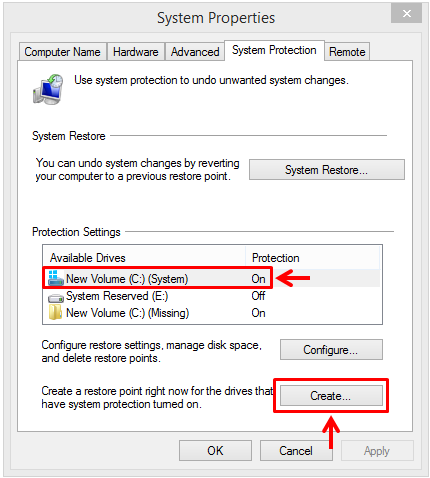
Task: Click the Available Drives column header
Action: point(144,258)
